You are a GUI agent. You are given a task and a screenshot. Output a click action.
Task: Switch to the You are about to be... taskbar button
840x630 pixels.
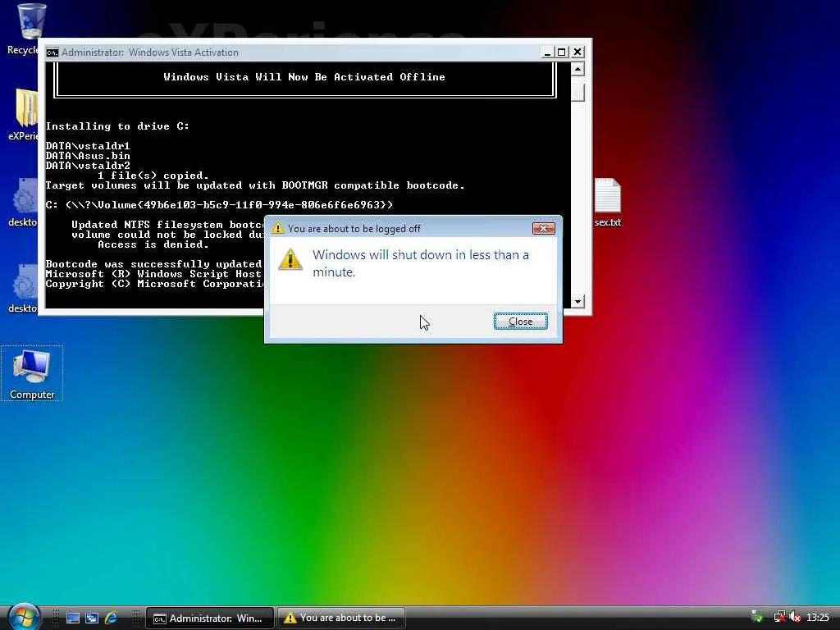[x=340, y=619]
